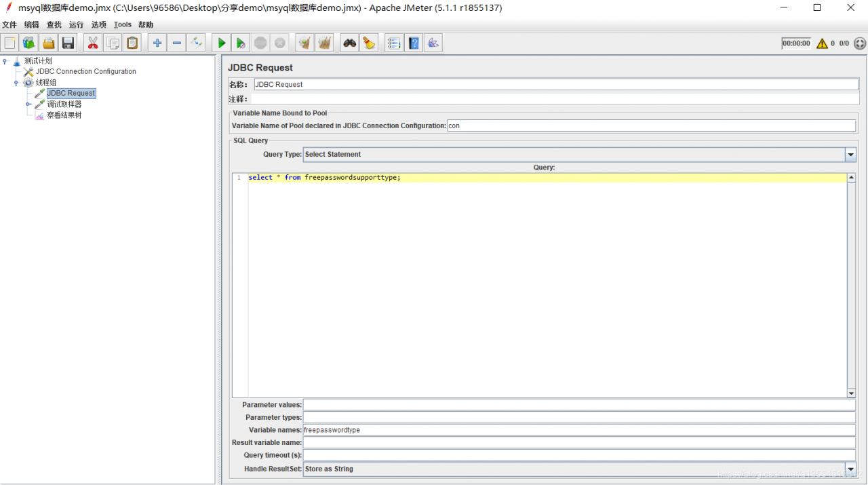Start test with no pauses icon

point(241,43)
